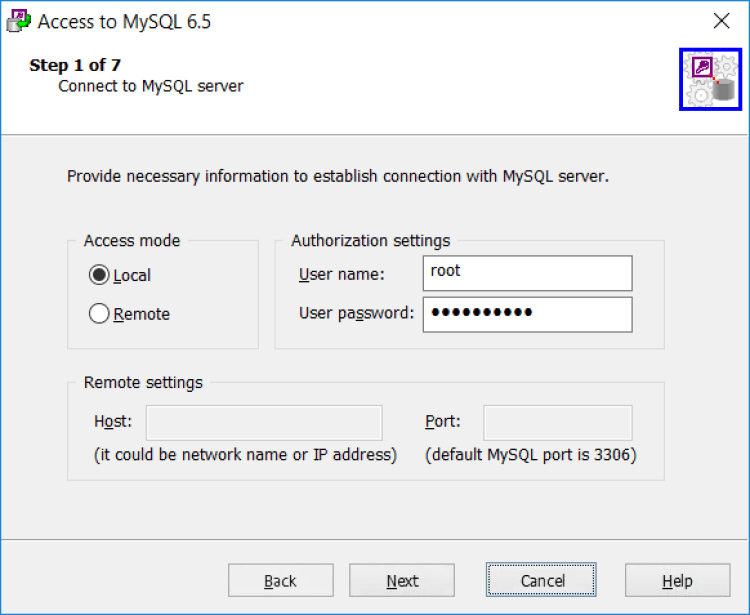Click into the User password field
This screenshot has width=750, height=615.
point(527,313)
